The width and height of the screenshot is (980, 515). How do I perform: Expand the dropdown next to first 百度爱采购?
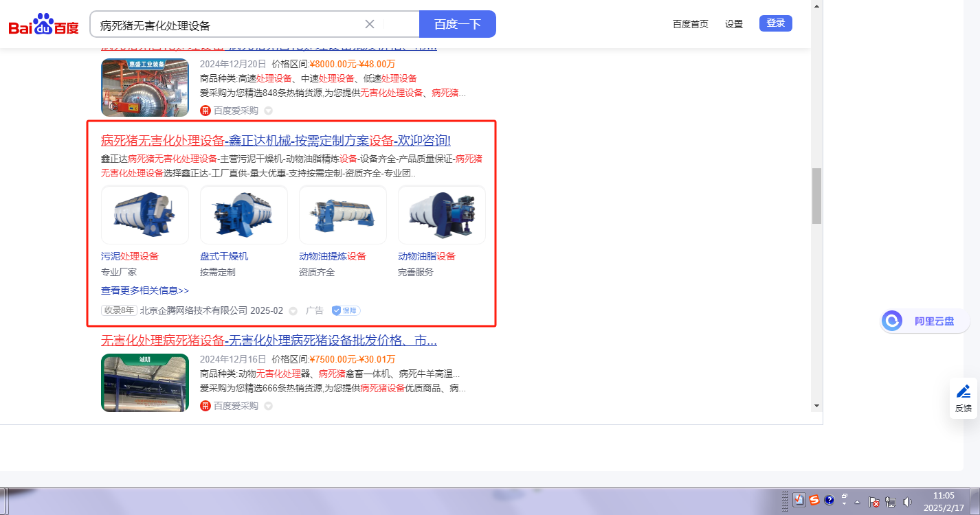click(x=269, y=111)
